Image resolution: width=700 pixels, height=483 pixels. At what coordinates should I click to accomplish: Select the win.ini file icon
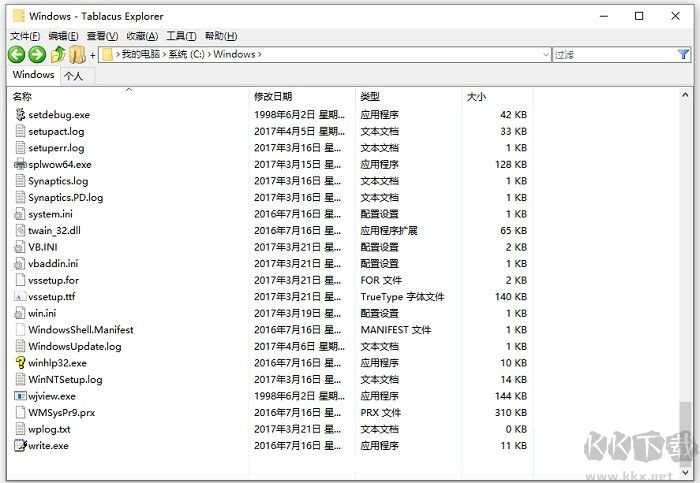(x=20, y=313)
